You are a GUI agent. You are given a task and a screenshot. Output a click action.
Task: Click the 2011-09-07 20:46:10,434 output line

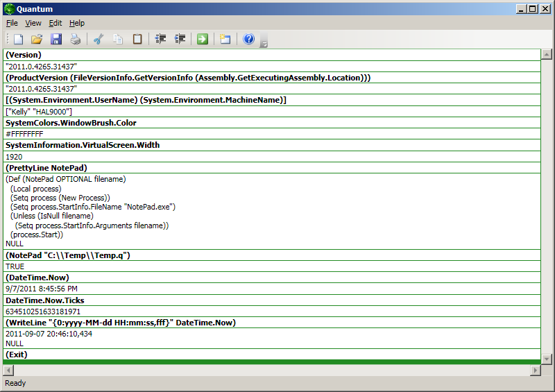(x=49, y=334)
